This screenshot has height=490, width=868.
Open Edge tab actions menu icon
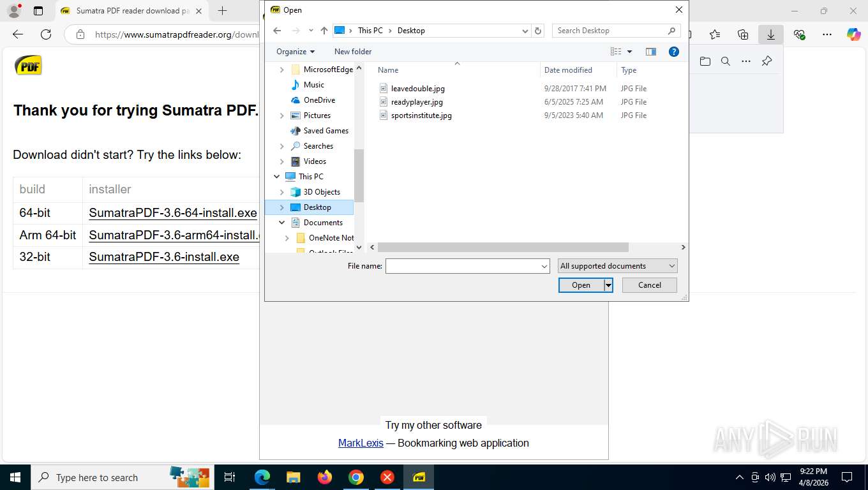click(38, 11)
